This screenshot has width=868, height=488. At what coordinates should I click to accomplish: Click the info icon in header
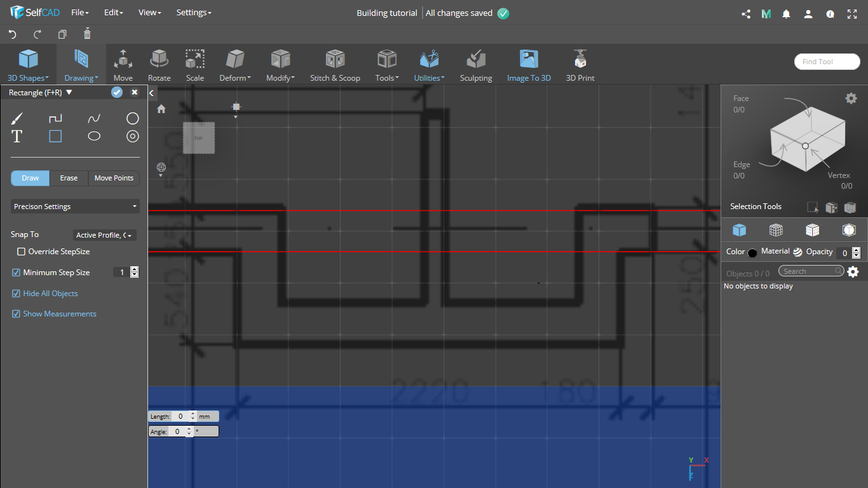pos(830,14)
